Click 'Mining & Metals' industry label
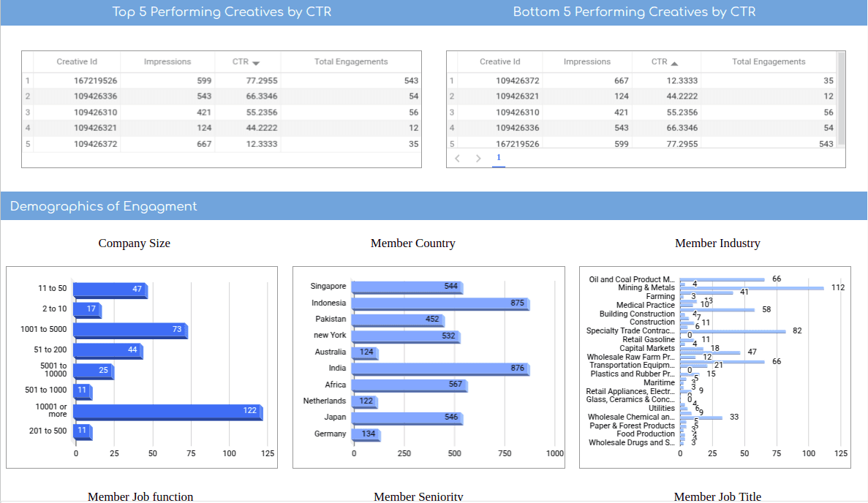Viewport: 868px width, 503px height. pyautogui.click(x=646, y=288)
